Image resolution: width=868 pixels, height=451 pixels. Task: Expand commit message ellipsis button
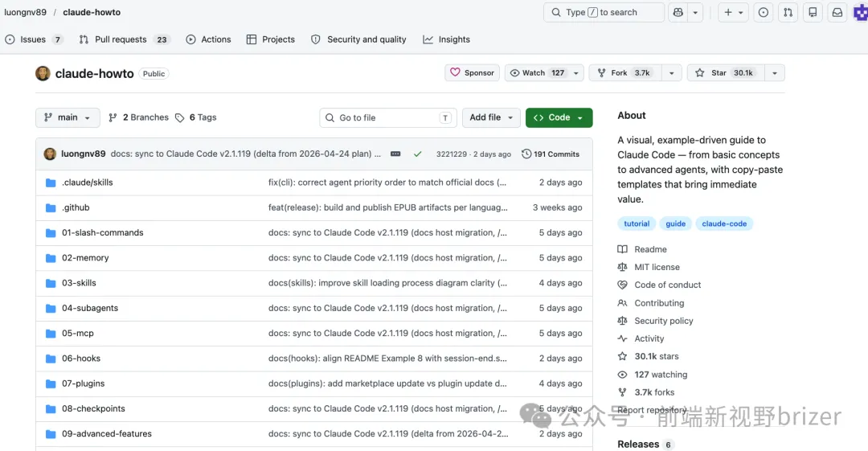(395, 154)
